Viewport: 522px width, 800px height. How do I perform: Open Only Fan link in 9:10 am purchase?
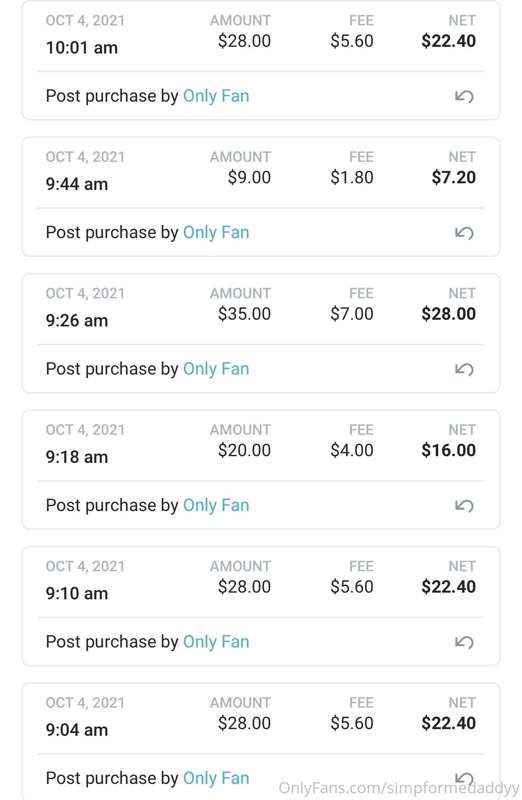[216, 642]
